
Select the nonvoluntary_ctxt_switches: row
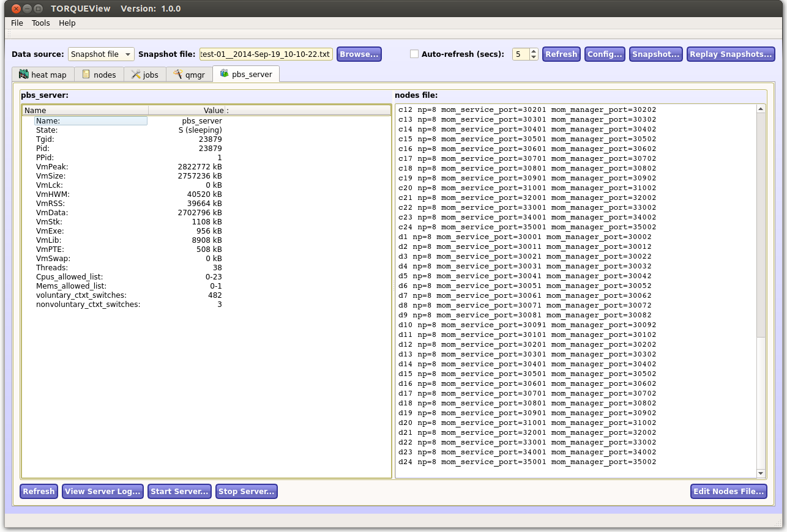tap(207, 305)
